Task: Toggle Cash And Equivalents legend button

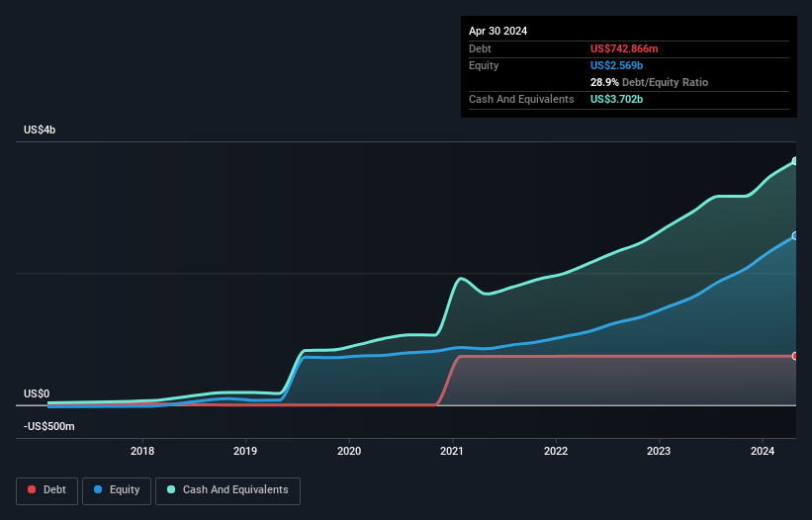Action: pos(227,490)
